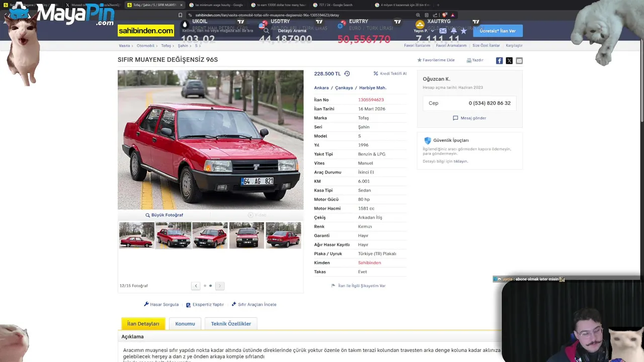Share listing on Facebook
644x362 pixels.
coord(499,60)
